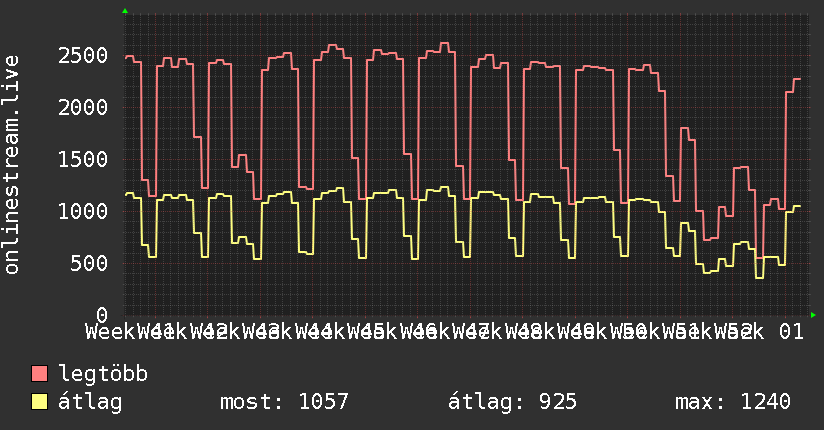This screenshot has width=824, height=430.
Task: Click the 0 y-axis label
Action: click(x=102, y=315)
